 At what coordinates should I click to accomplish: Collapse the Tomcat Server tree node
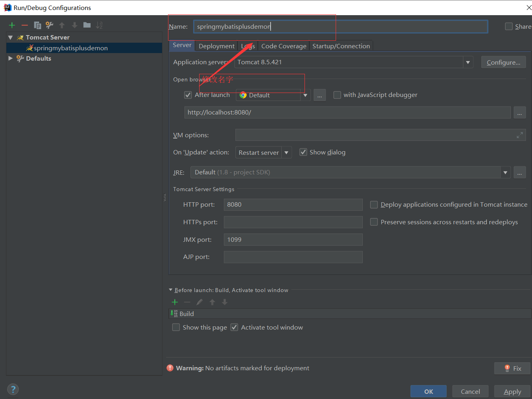(10, 38)
